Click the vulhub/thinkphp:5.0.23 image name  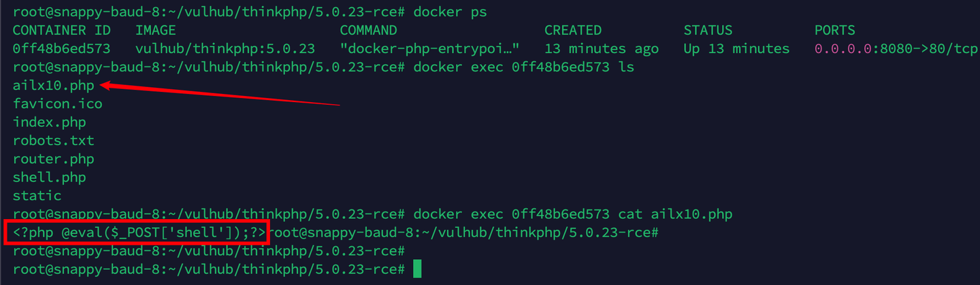click(x=225, y=49)
